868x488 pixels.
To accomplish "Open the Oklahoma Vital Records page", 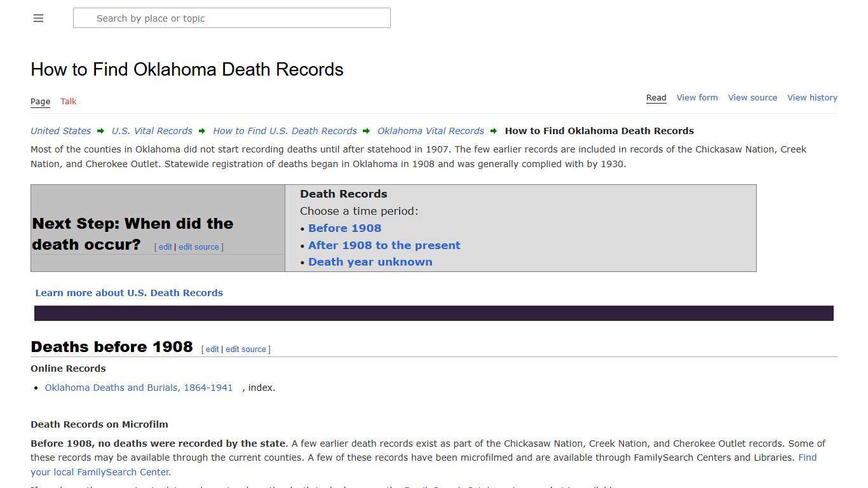I will [430, 131].
